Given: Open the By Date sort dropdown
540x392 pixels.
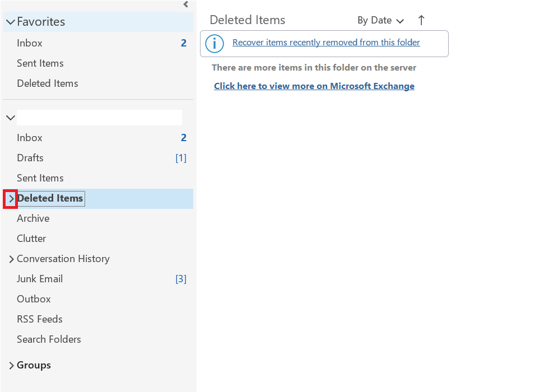Looking at the screenshot, I should [380, 20].
